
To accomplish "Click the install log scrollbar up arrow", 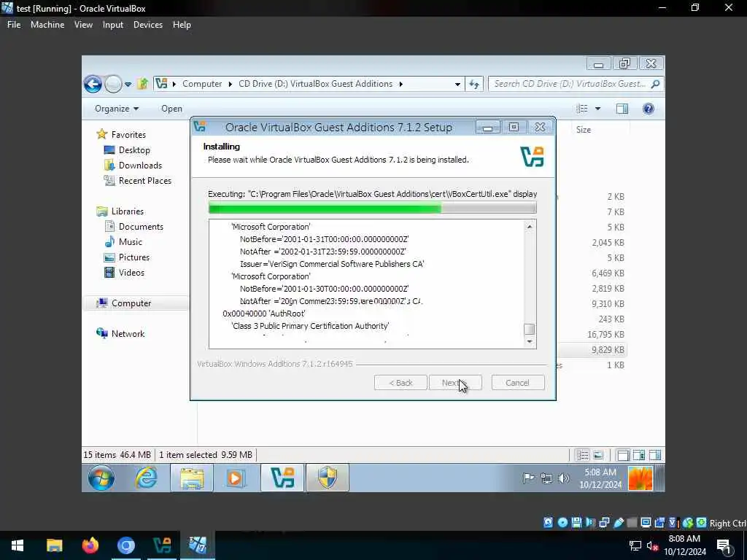I will point(530,227).
